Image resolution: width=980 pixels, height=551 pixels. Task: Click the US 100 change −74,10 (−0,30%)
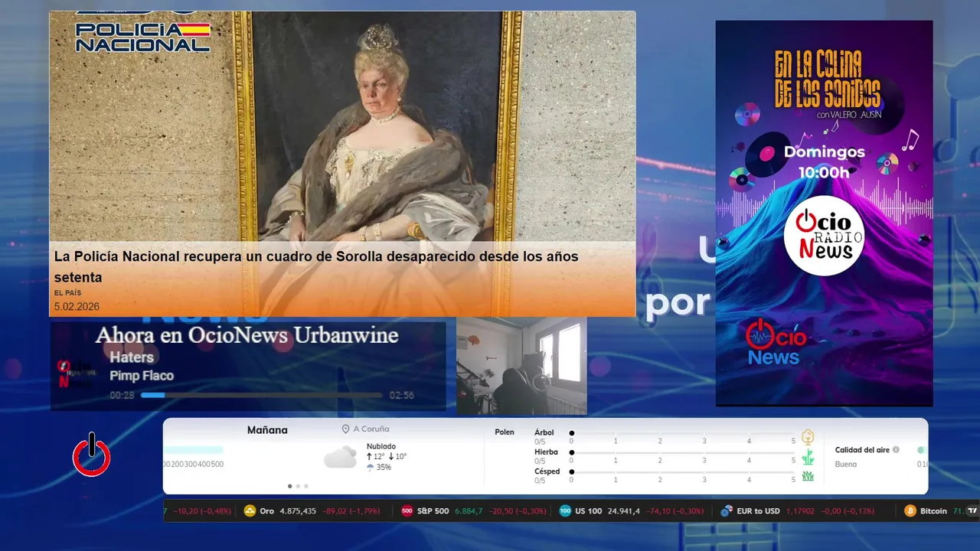tap(675, 511)
